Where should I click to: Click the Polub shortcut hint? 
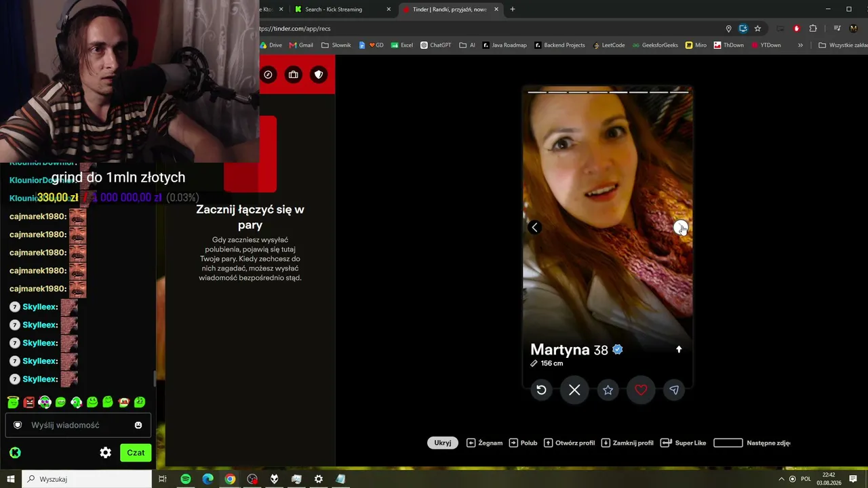tap(523, 443)
